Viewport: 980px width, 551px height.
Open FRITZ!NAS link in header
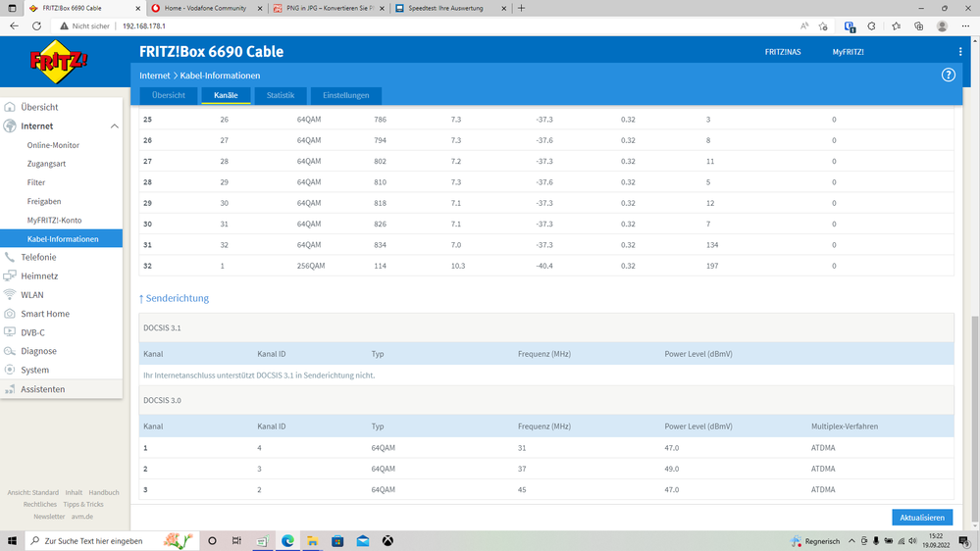point(783,52)
